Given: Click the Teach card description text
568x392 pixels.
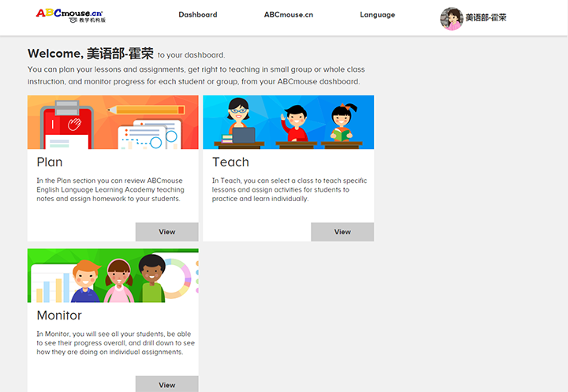Looking at the screenshot, I should (x=289, y=189).
